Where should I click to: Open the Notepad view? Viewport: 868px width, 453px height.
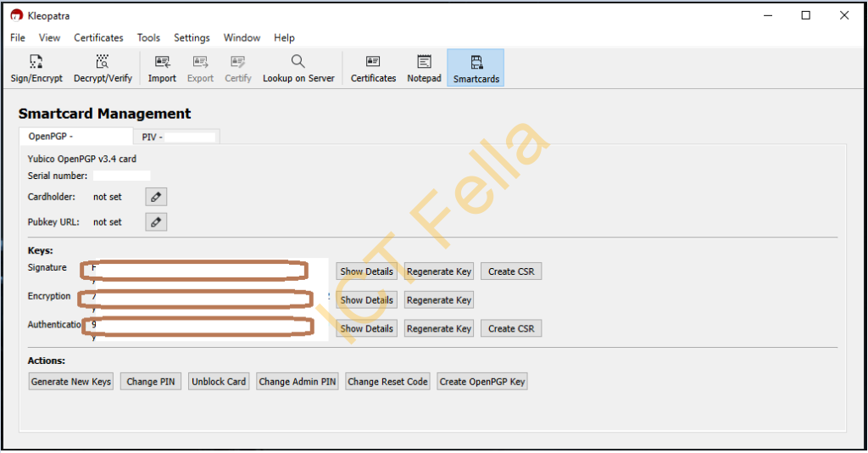(424, 68)
